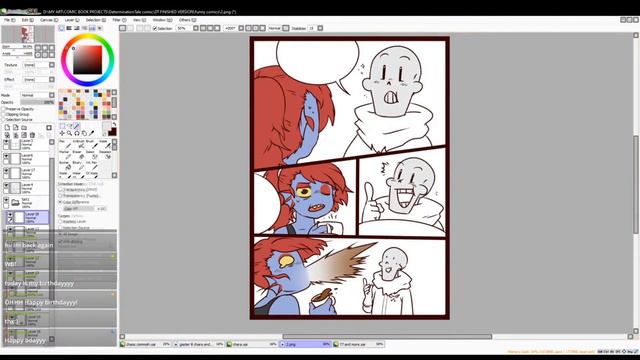This screenshot has height=360, width=640.
Task: Open the Filter menu
Action: 119,20
